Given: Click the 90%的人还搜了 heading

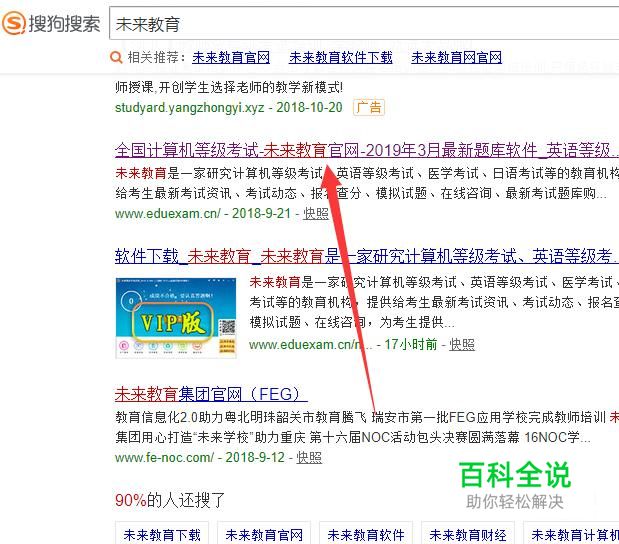Looking at the screenshot, I should point(170,500).
